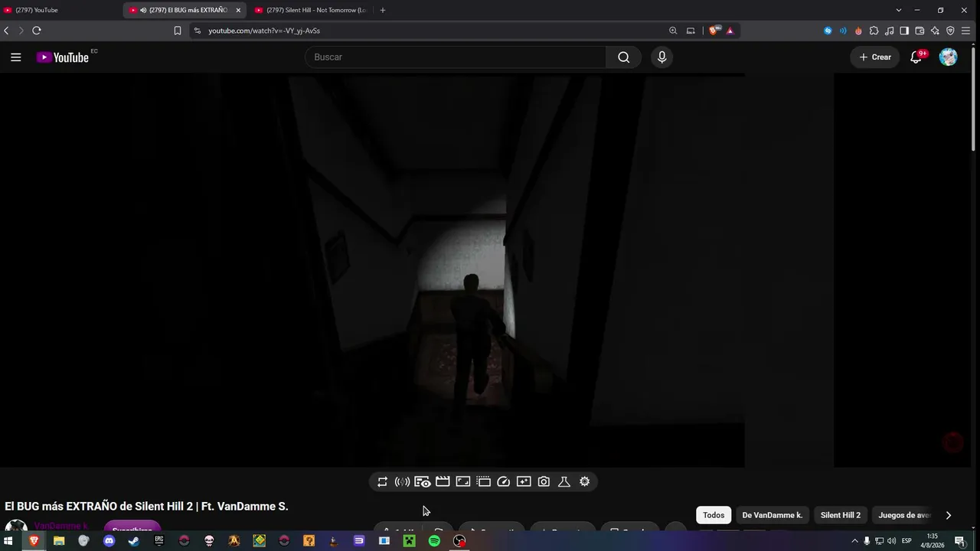Click the YouTube search magnifier button
Image resolution: width=980 pixels, height=551 pixels.
coord(624,57)
